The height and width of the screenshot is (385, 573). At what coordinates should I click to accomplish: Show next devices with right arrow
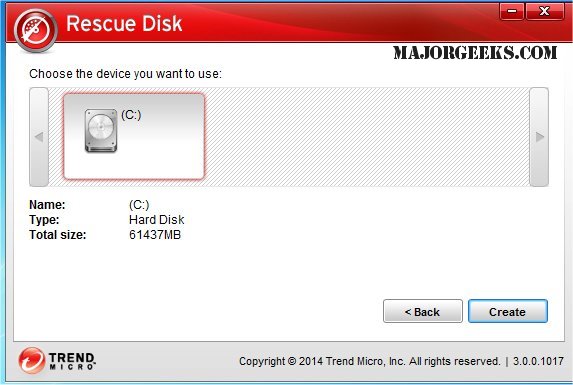[539, 137]
